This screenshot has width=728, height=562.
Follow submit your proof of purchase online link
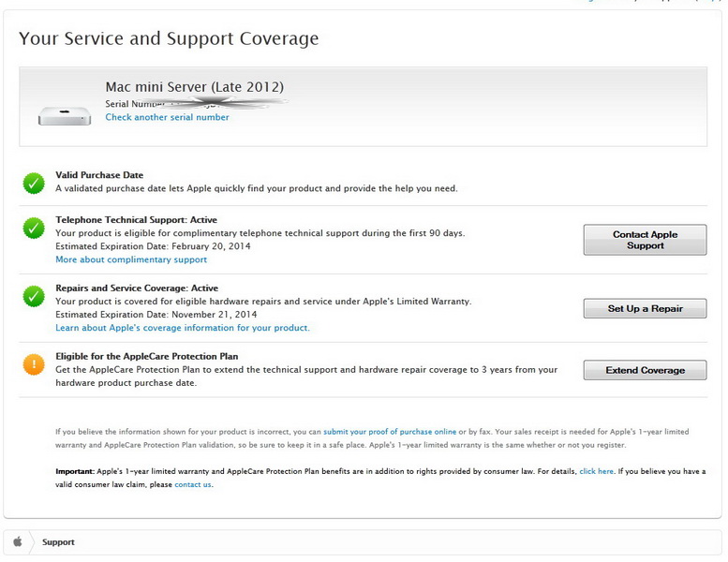point(390,432)
